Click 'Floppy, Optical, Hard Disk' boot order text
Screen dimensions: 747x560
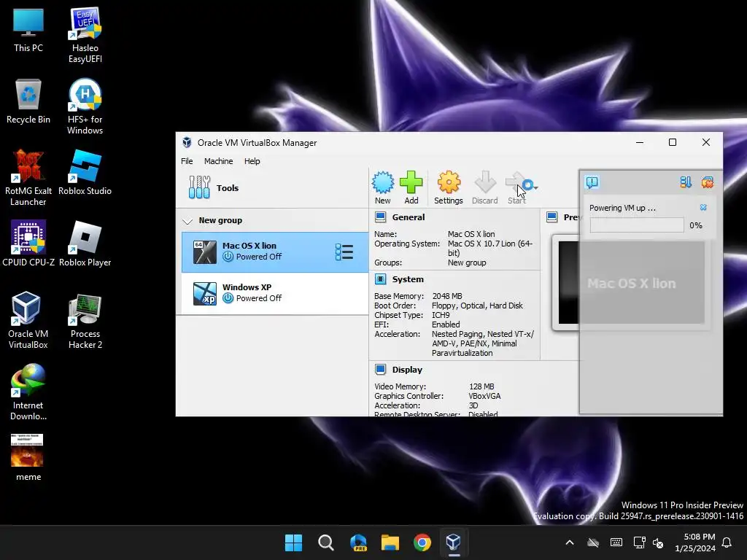click(x=477, y=306)
